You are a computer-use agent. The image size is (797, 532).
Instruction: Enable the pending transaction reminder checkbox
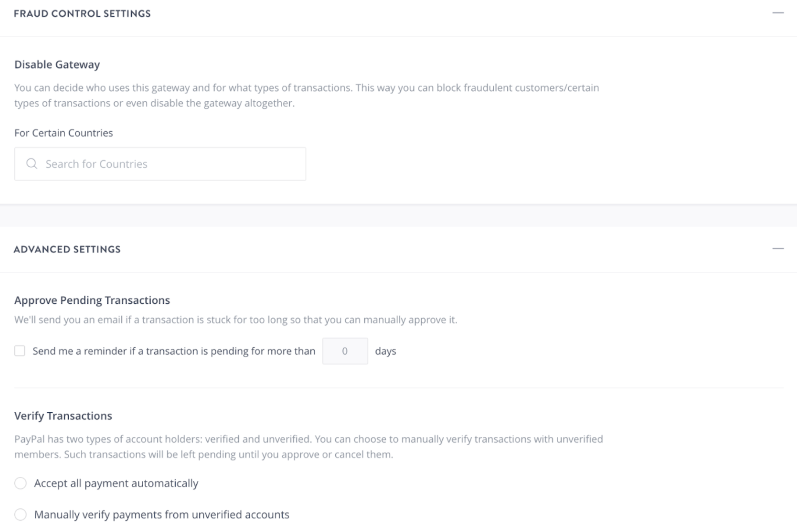click(20, 351)
